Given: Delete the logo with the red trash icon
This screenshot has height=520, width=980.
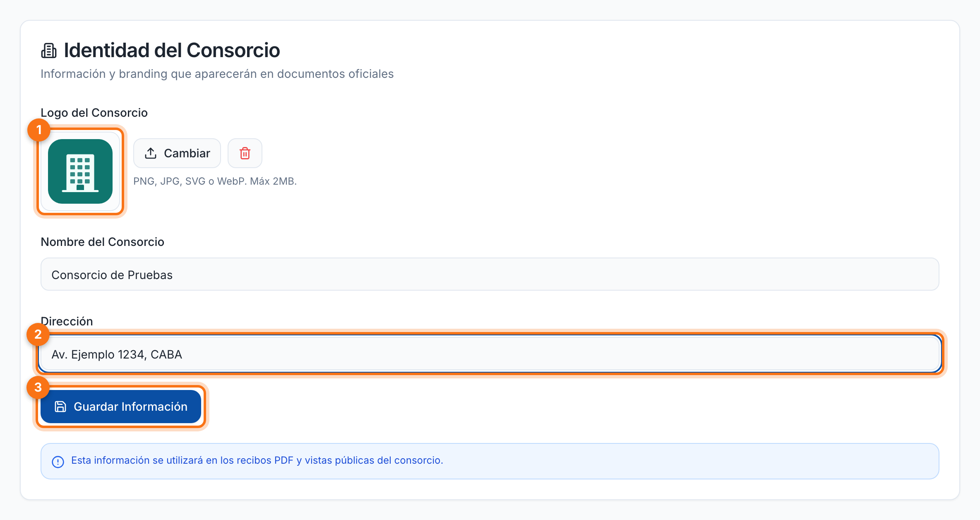Looking at the screenshot, I should [x=245, y=153].
